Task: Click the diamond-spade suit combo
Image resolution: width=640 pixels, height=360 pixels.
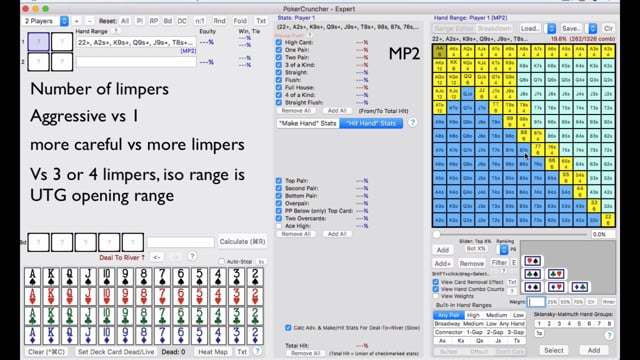Action: pos(533,287)
